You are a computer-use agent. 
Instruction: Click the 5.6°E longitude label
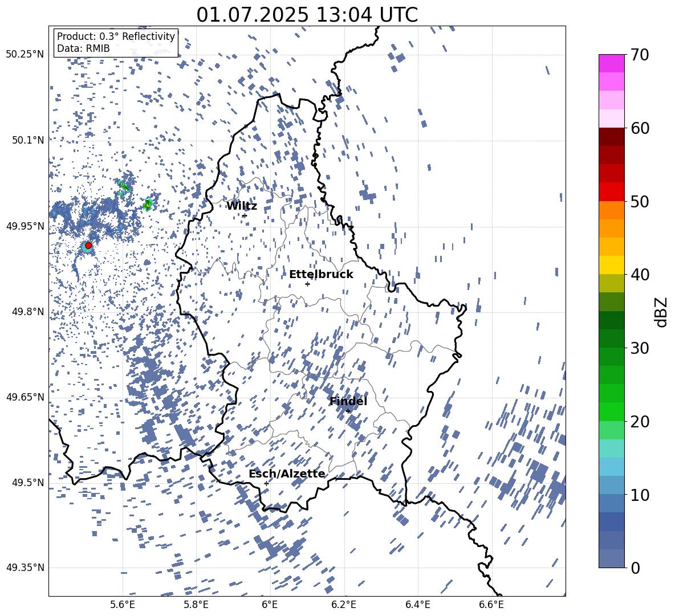[x=122, y=605]
